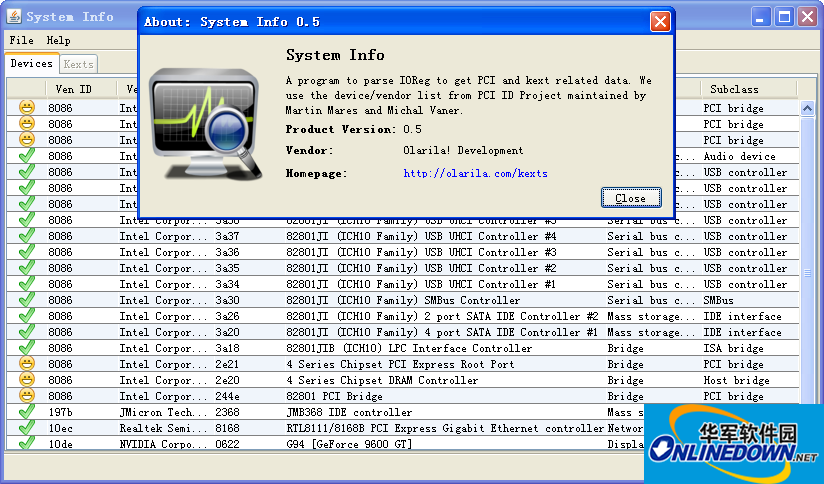Switch to the Devices tab
This screenshot has width=824, height=484.
(32, 64)
